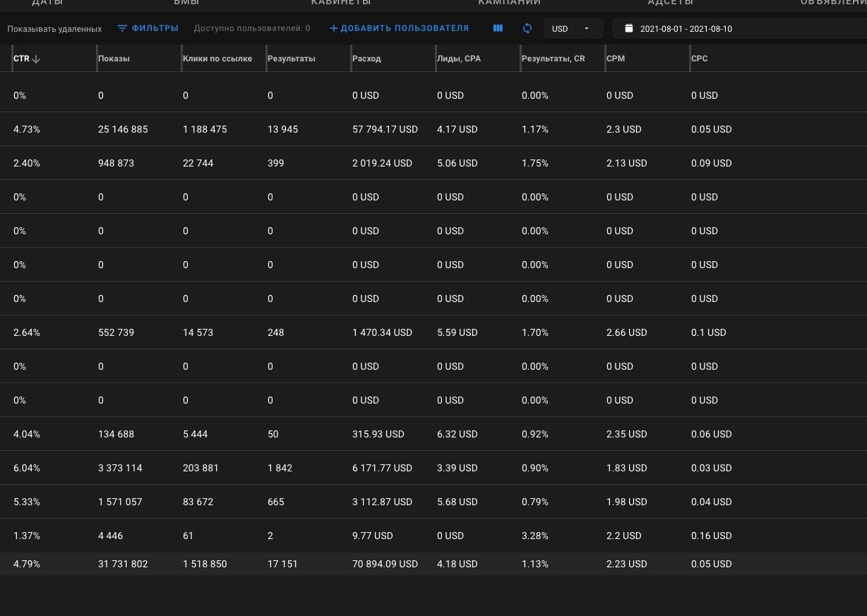Select the 315.93 USD spend cell

click(378, 434)
